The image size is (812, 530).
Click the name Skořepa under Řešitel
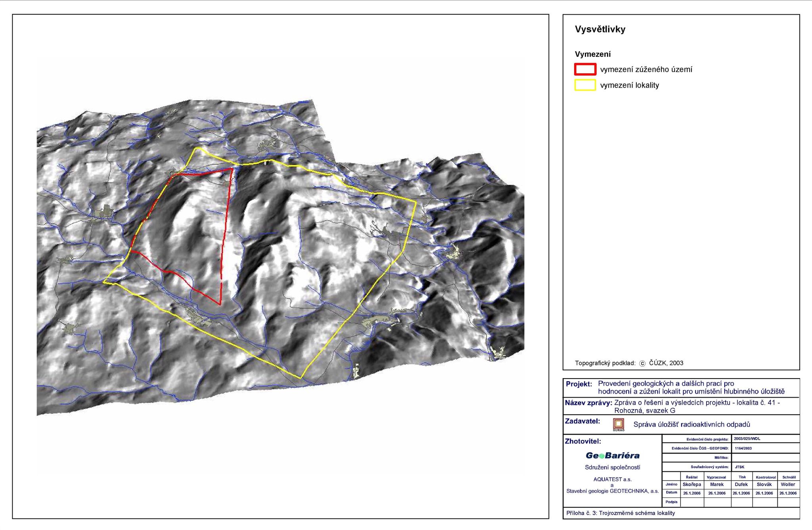692,484
